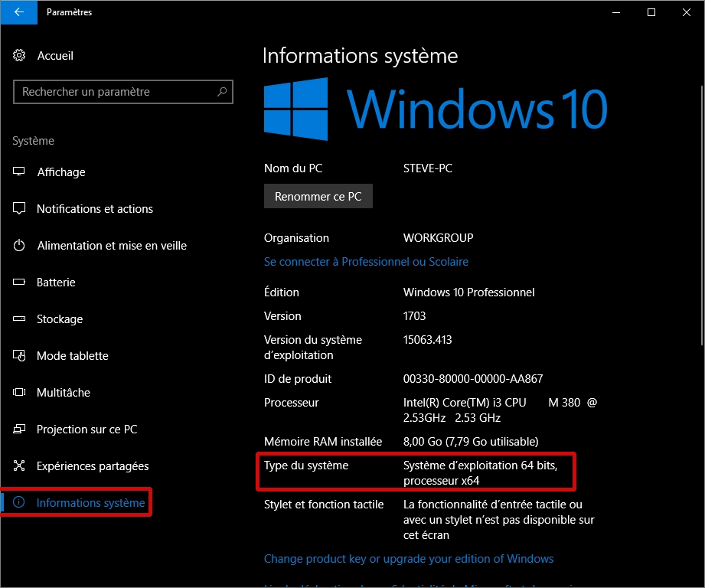Select Informations système in sidebar
This screenshot has height=588, width=705.
[90, 503]
